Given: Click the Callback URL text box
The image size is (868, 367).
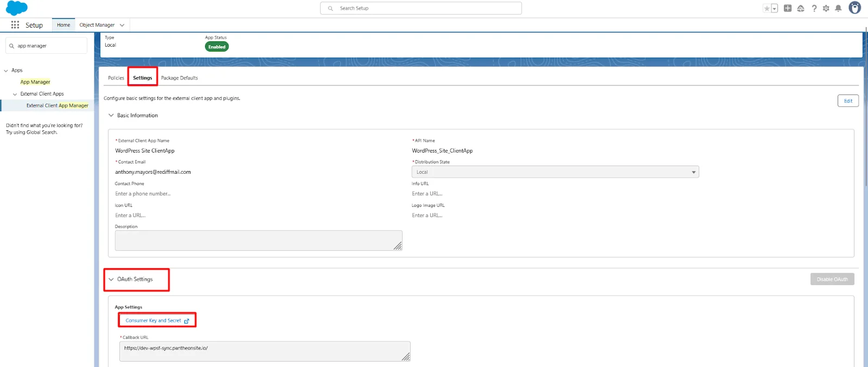Looking at the screenshot, I should coord(265,351).
